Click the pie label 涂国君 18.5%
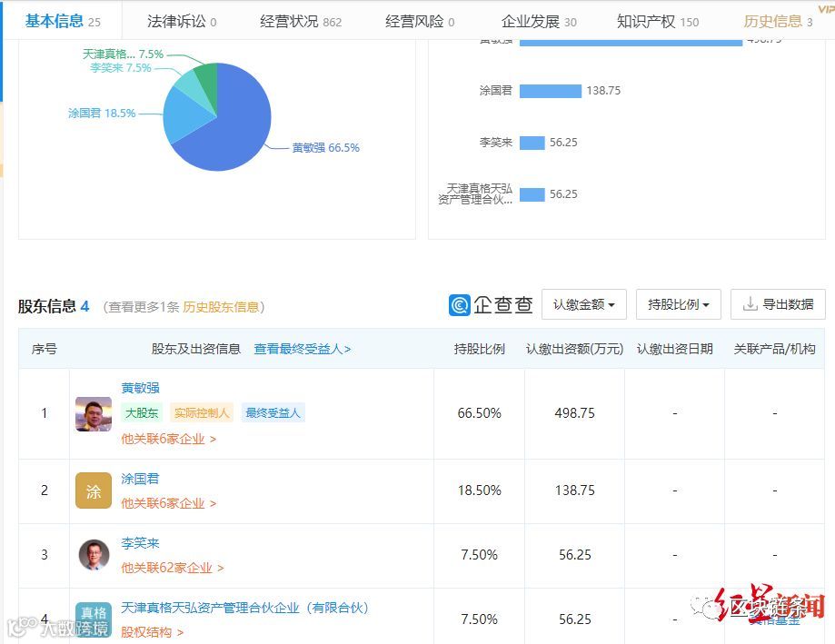 click(x=102, y=113)
